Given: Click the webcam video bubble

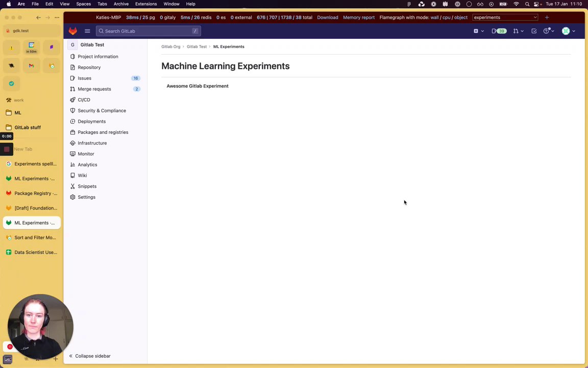Looking at the screenshot, I should pyautogui.click(x=40, y=327).
